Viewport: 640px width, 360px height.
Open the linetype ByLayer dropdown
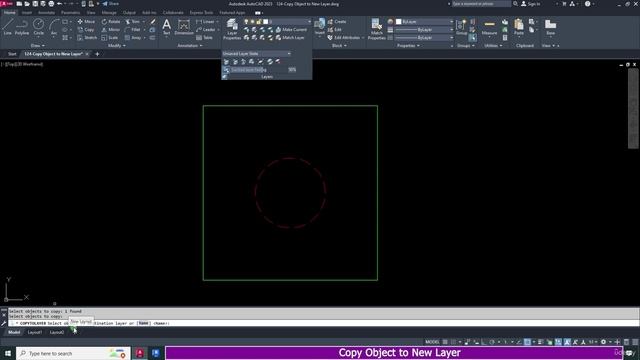[x=424, y=38]
